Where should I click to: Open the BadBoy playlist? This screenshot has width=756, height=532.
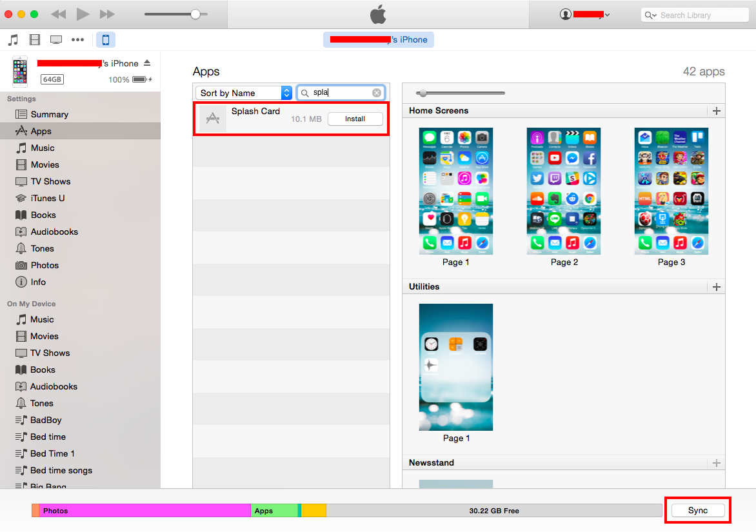click(80, 420)
